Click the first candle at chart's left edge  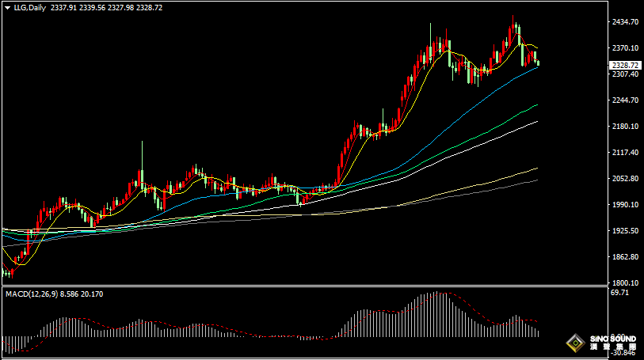coord(5,272)
